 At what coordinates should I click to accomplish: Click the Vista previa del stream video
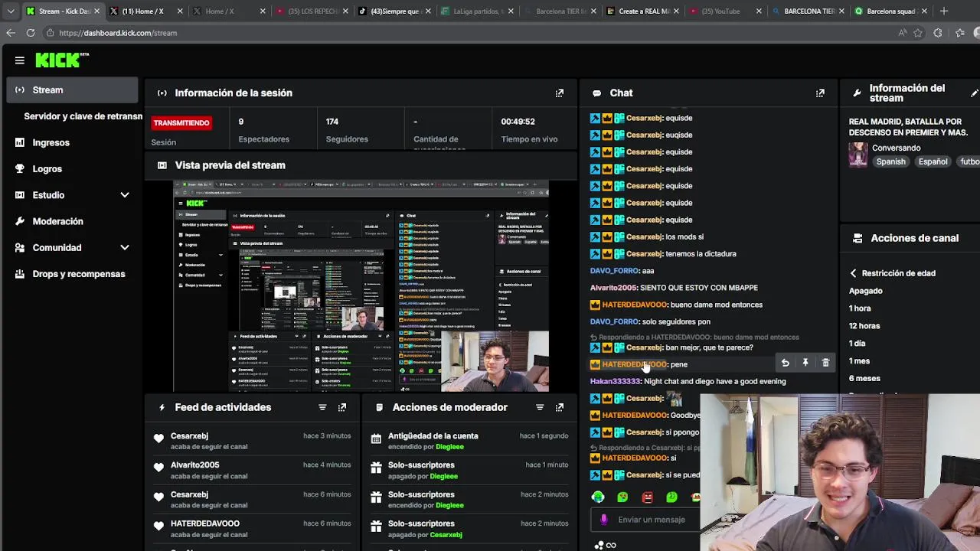[361, 286]
